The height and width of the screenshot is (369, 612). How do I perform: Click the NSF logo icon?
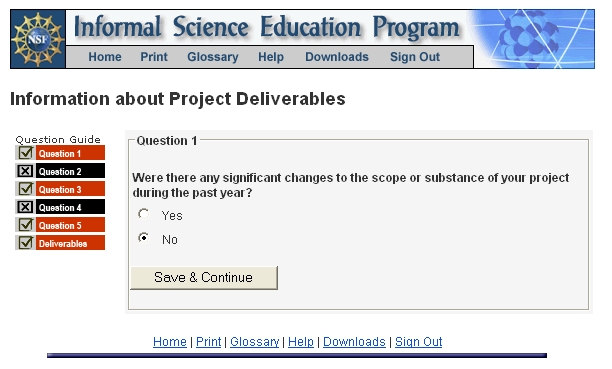(38, 39)
